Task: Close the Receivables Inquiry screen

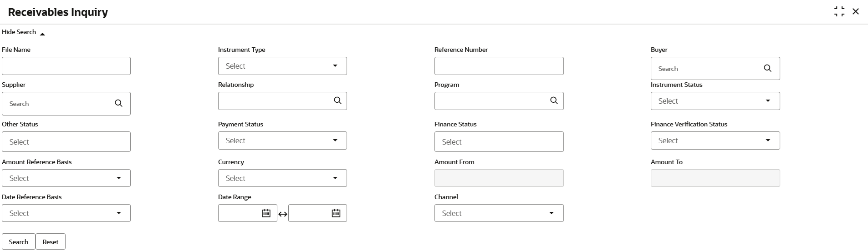Action: 856,12
